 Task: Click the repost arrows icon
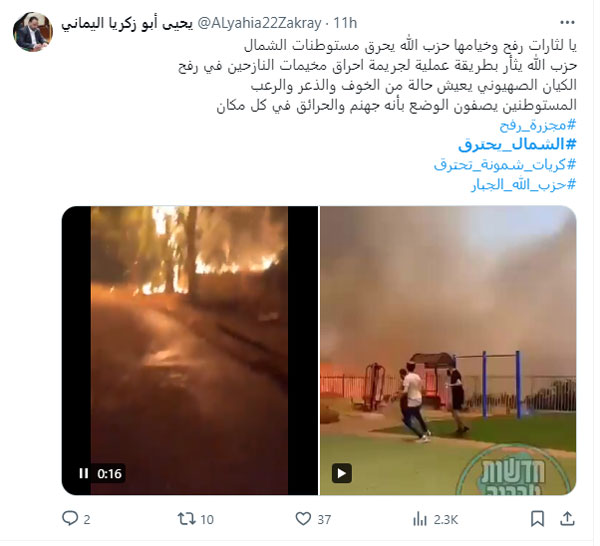(186, 518)
